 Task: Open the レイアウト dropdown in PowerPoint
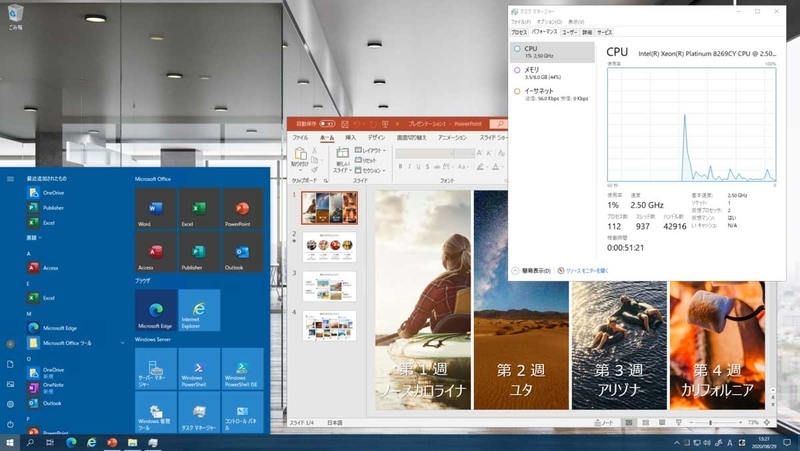(370, 150)
